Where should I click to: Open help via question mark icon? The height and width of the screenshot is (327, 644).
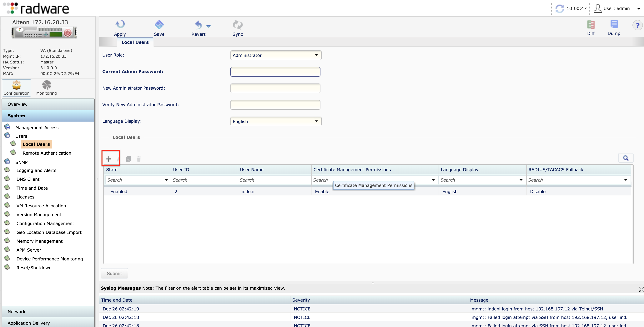[637, 25]
